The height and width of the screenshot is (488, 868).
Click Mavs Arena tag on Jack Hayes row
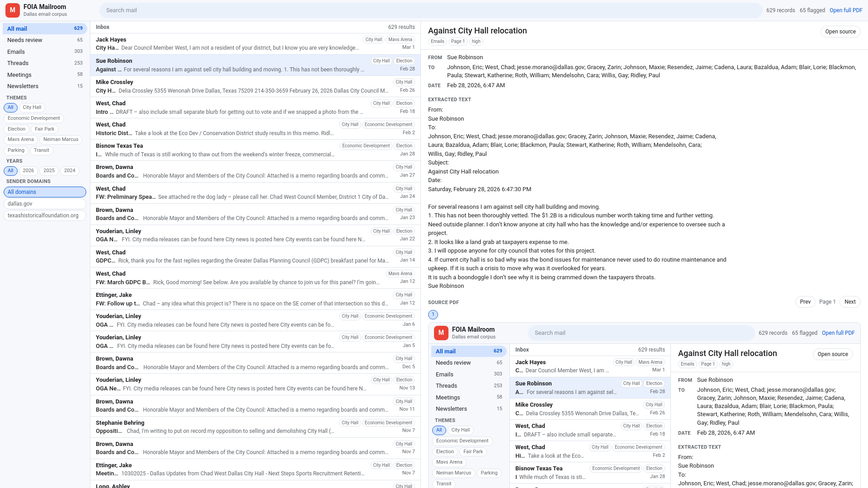[400, 40]
